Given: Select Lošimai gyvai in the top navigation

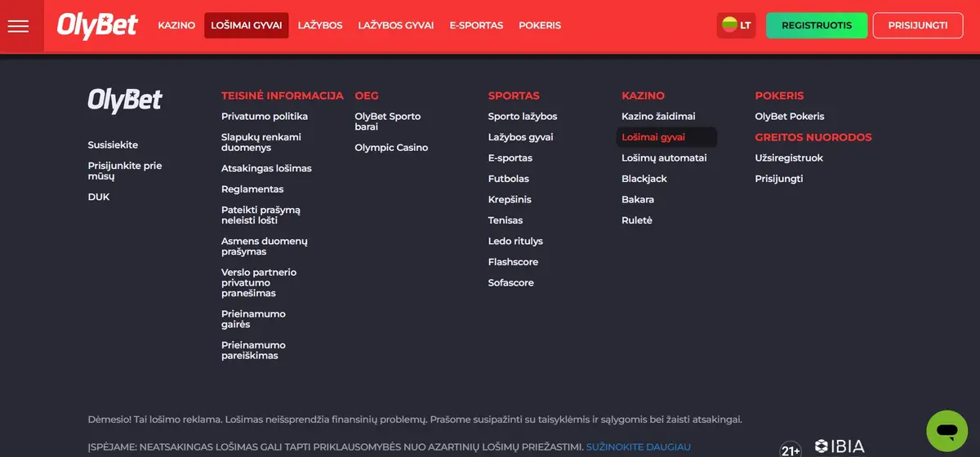Looking at the screenshot, I should (247, 25).
